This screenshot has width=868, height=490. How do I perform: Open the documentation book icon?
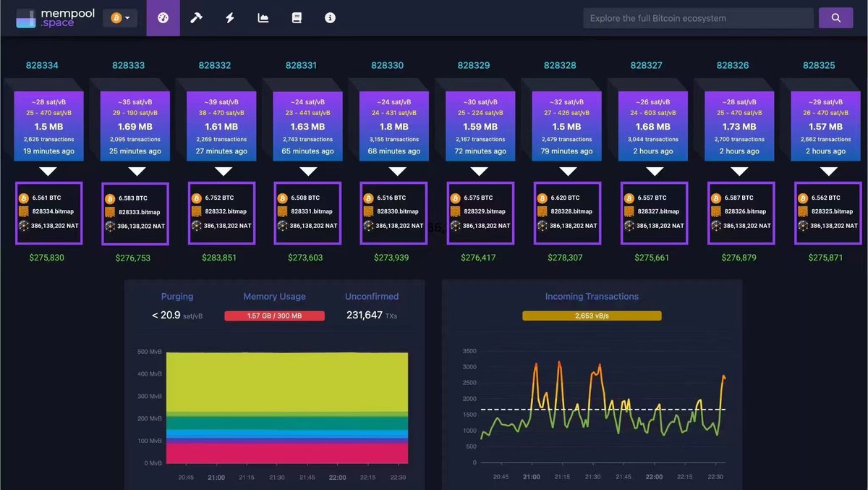297,17
